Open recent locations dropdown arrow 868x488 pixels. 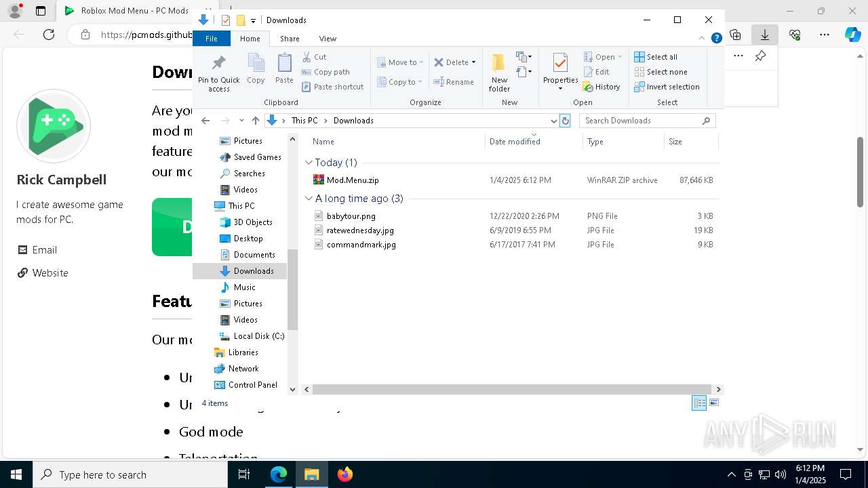(x=241, y=121)
